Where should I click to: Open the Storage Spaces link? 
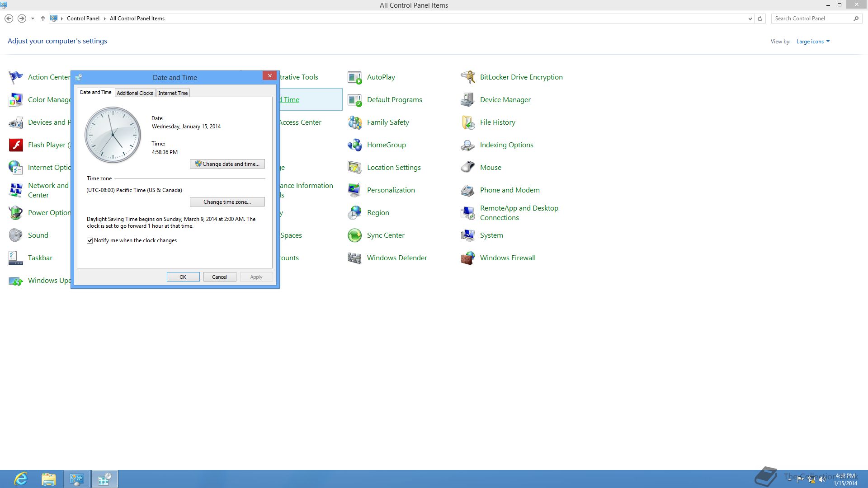(291, 235)
